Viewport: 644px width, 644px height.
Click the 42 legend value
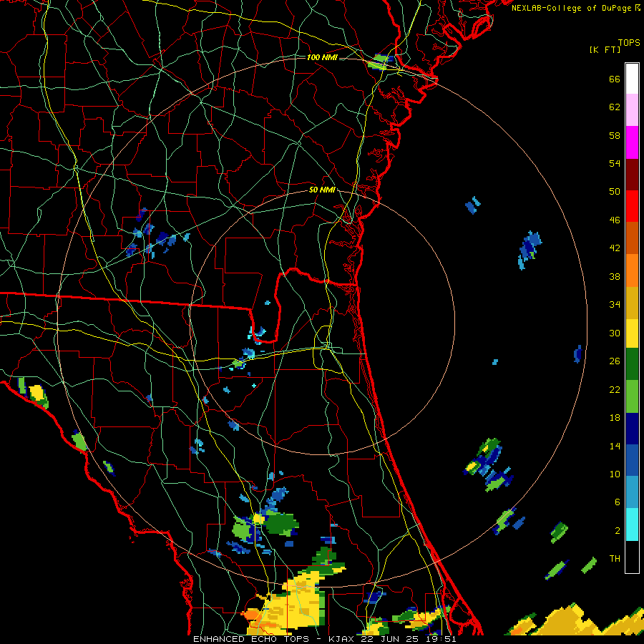point(615,248)
